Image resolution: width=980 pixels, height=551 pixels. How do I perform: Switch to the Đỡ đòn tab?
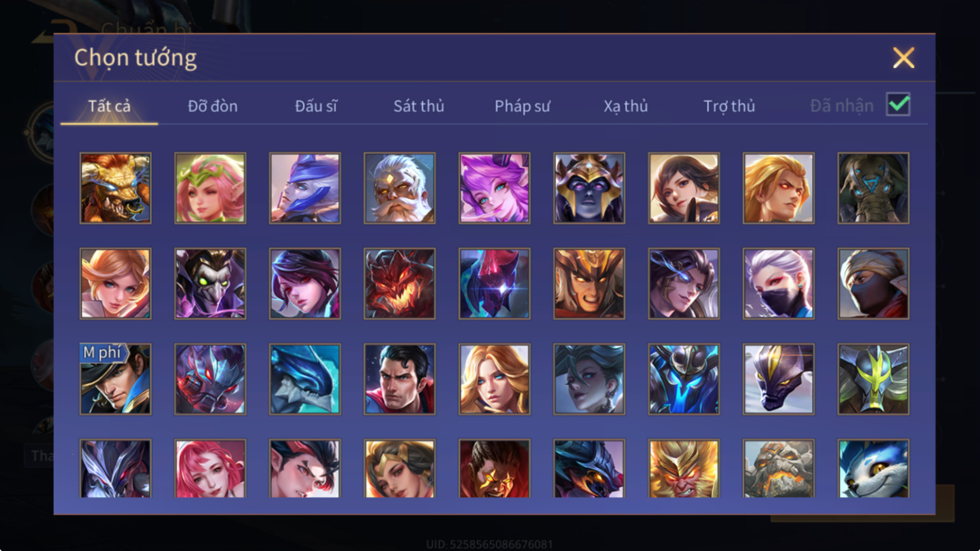pyautogui.click(x=213, y=106)
